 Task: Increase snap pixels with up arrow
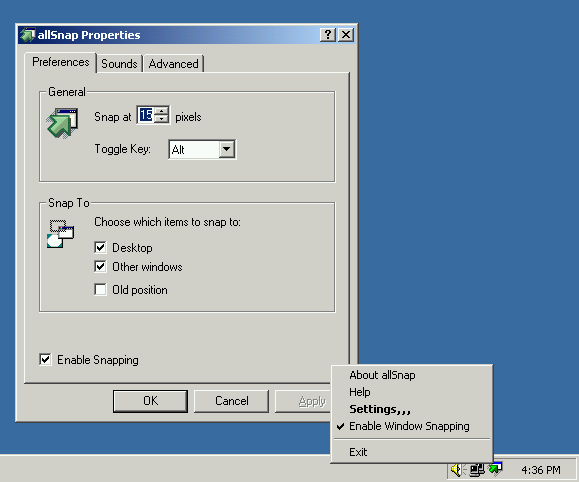[x=161, y=111]
